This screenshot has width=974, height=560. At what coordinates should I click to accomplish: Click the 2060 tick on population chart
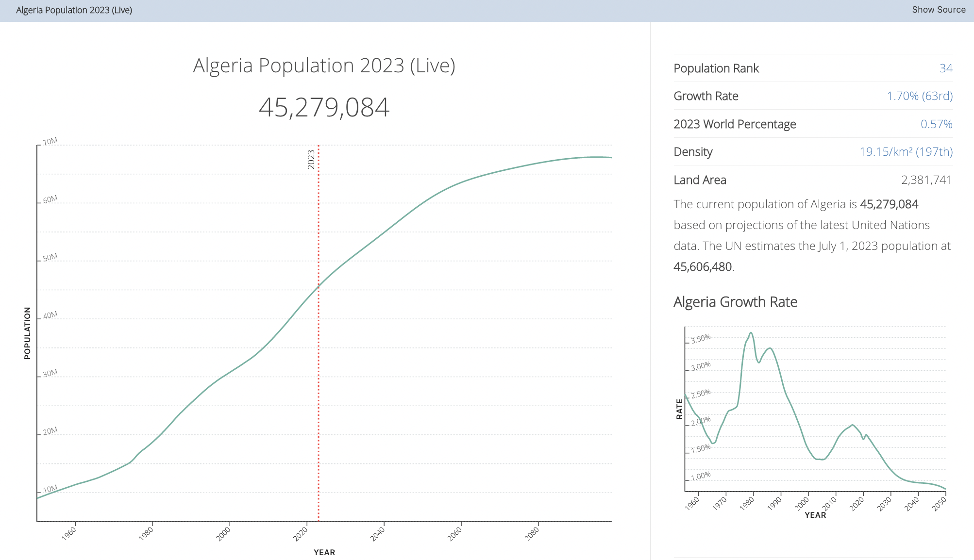coord(455,534)
